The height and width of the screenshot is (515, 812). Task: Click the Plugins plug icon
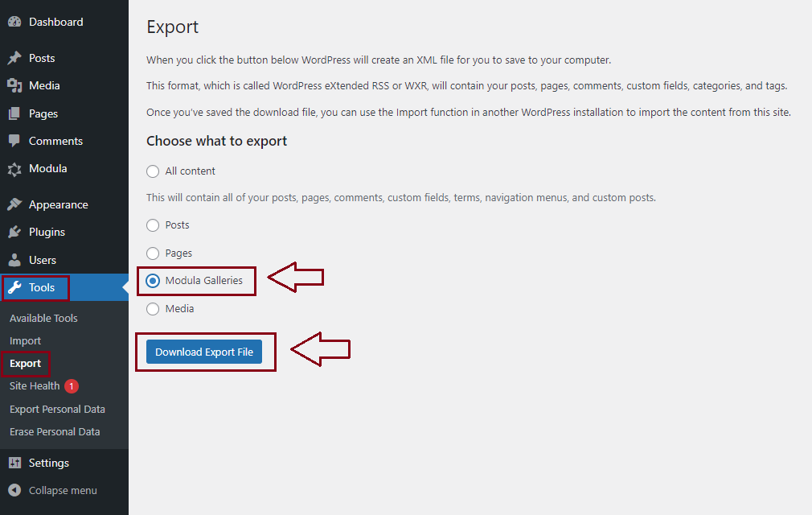[14, 232]
